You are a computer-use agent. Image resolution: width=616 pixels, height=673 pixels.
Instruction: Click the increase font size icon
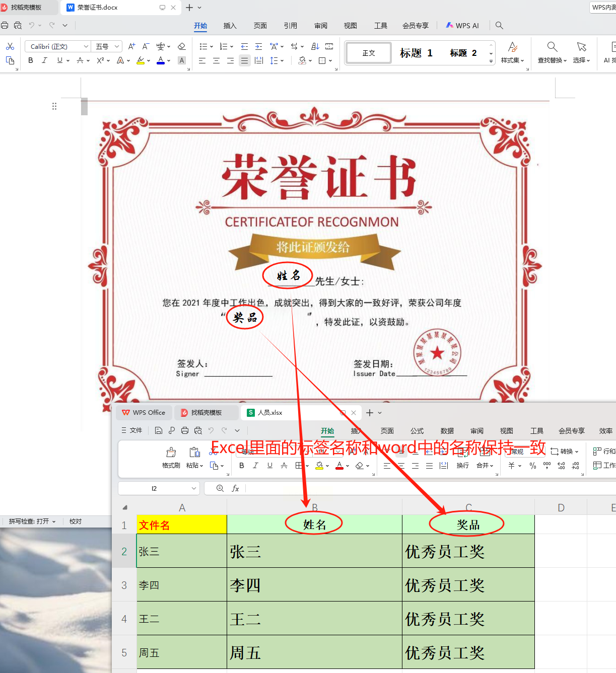coord(131,46)
